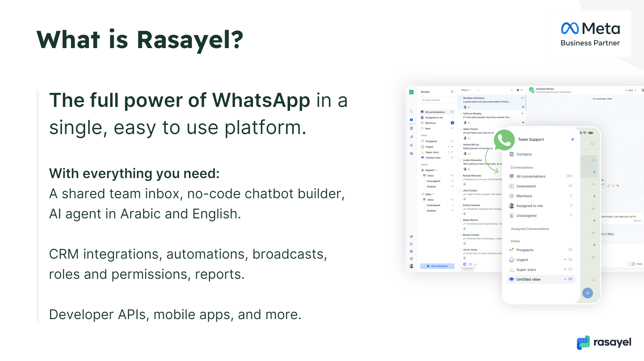Image resolution: width=644 pixels, height=361 pixels.
Task: Tap the plus button to start a conversation
Action: pos(588,293)
